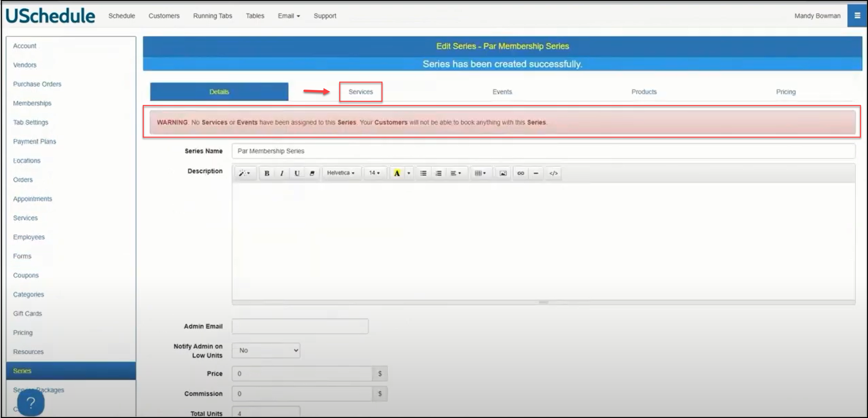Open the font size 14 dropdown

pyautogui.click(x=374, y=173)
